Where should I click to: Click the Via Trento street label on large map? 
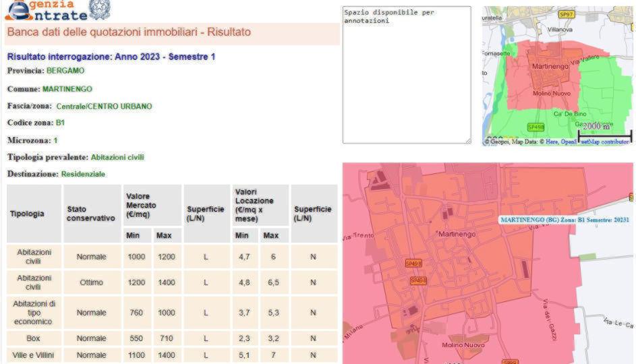click(359, 236)
